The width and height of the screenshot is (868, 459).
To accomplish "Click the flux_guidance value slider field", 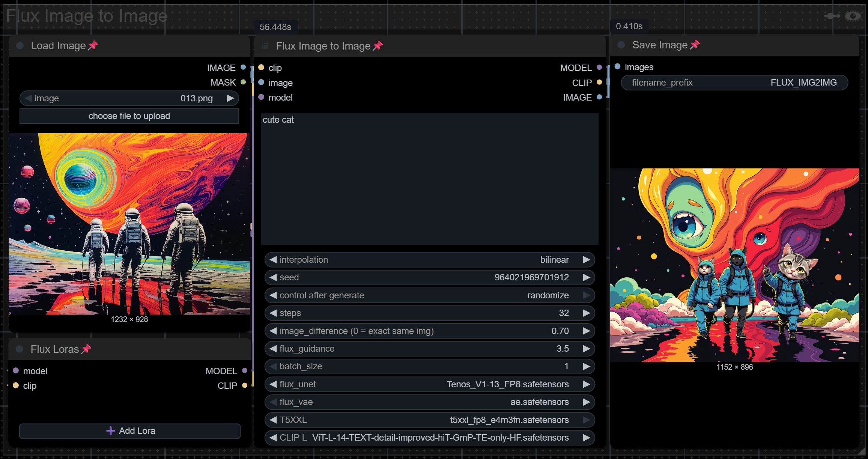I will tap(429, 349).
